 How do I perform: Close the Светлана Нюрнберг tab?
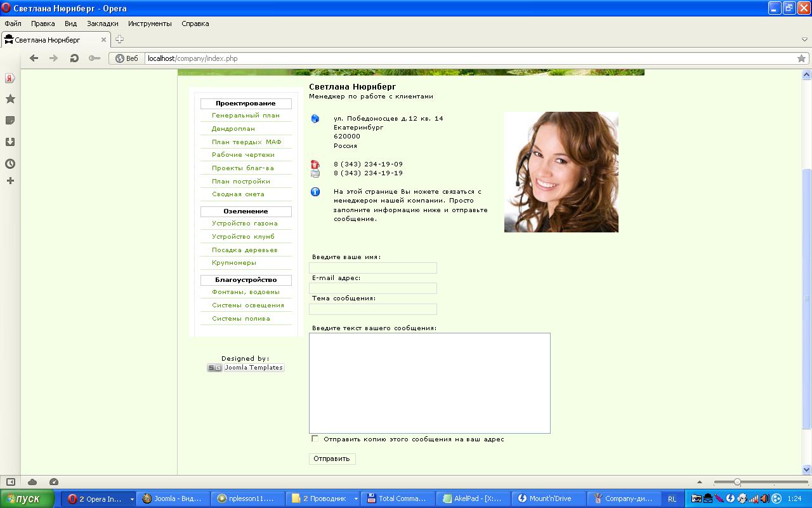pos(104,40)
